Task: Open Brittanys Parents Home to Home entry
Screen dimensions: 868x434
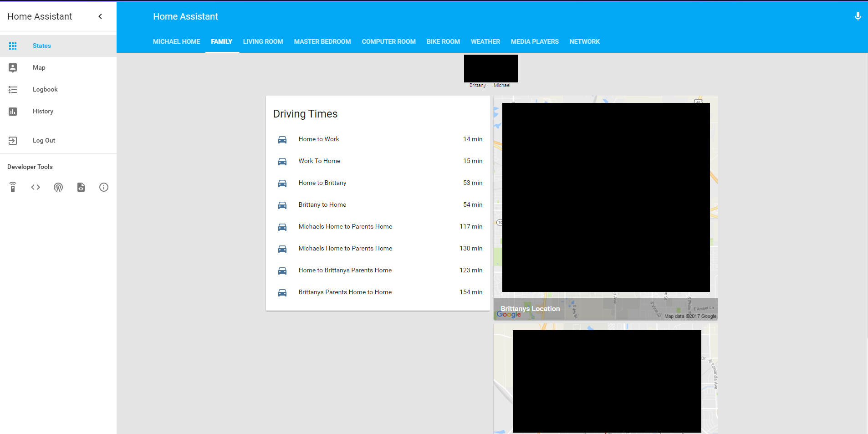Action: pyautogui.click(x=378, y=292)
